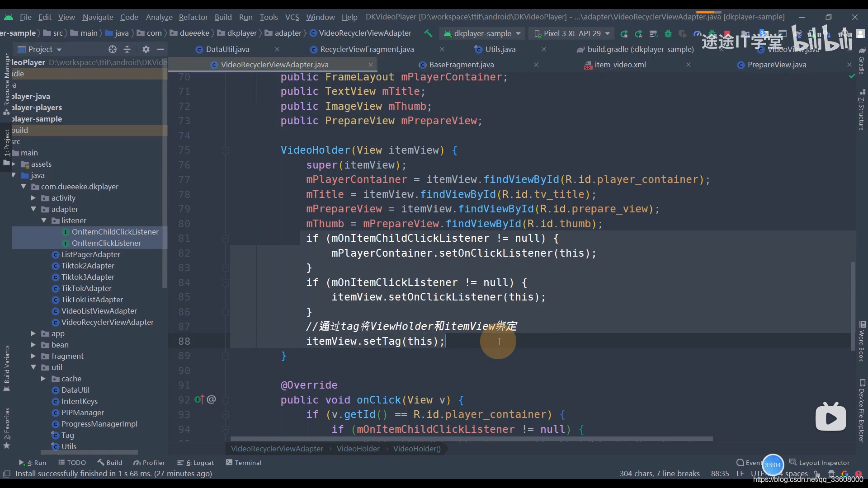Viewport: 868px width, 488px height.
Task: Open the Project view selector dropdown
Action: 40,49
